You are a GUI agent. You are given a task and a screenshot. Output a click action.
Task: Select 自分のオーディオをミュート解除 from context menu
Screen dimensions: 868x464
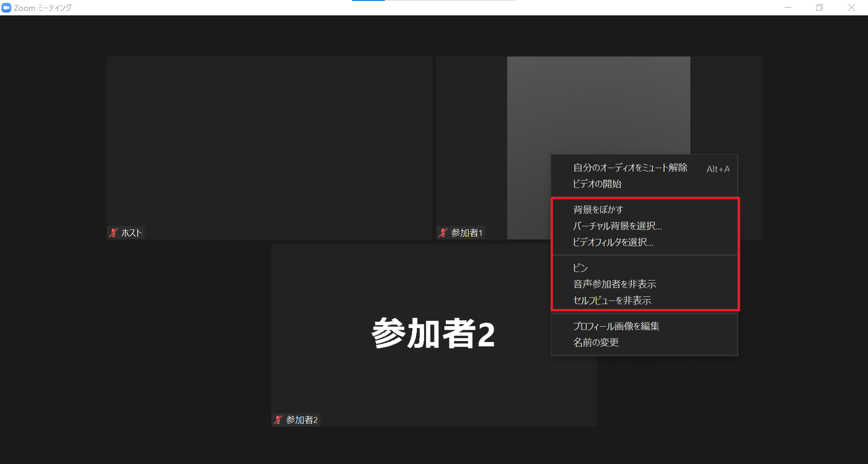(x=630, y=168)
